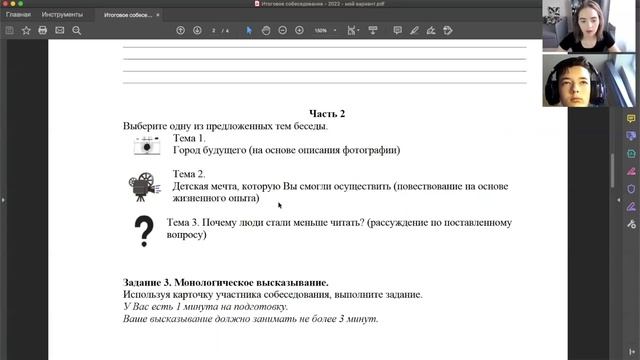Viewport: 640px width, 360px height.
Task: Print the document via printer icon
Action: (42, 31)
